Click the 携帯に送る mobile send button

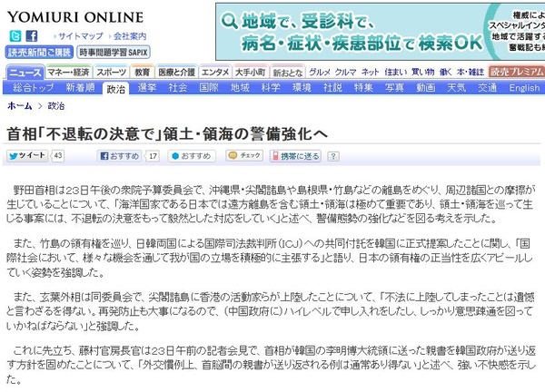[295, 156]
